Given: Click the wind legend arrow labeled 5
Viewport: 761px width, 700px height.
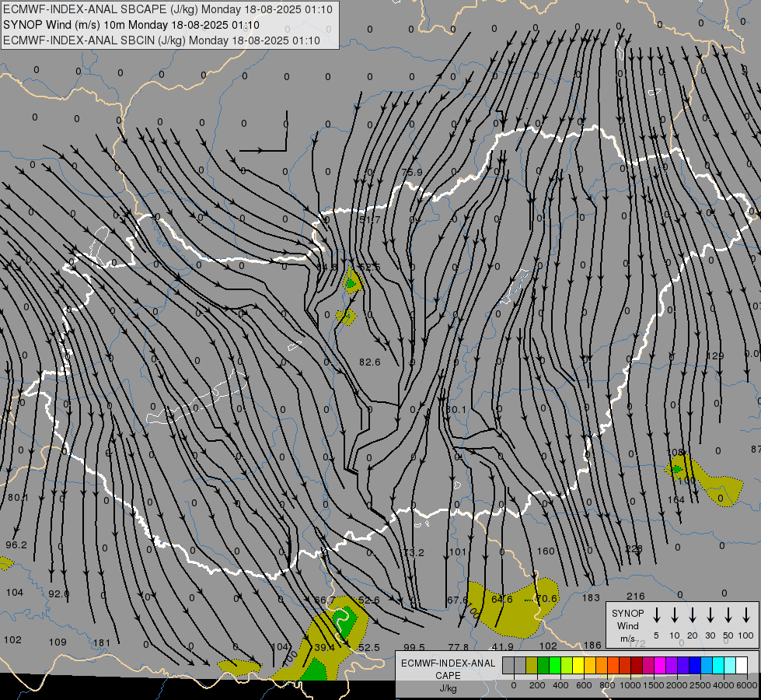Looking at the screenshot, I should (656, 615).
